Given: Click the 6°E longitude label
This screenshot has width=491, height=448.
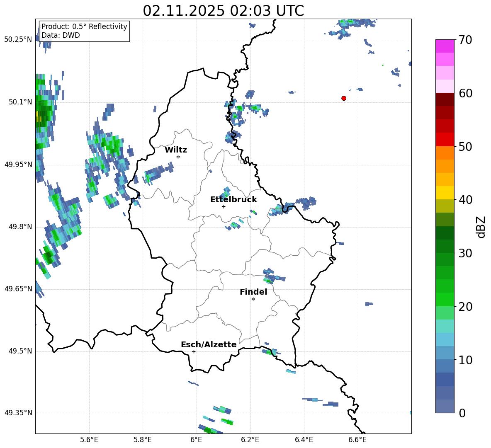Looking at the screenshot, I should [x=196, y=440].
